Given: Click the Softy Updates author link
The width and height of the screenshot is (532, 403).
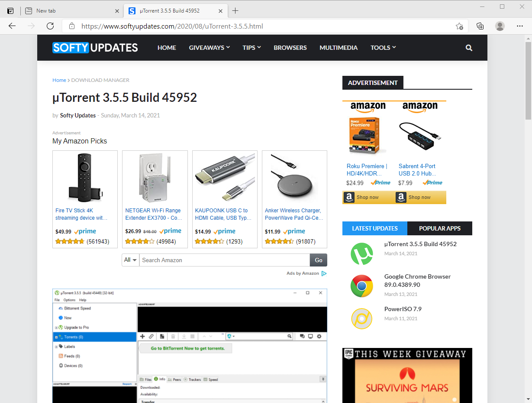Looking at the screenshot, I should 78,115.
